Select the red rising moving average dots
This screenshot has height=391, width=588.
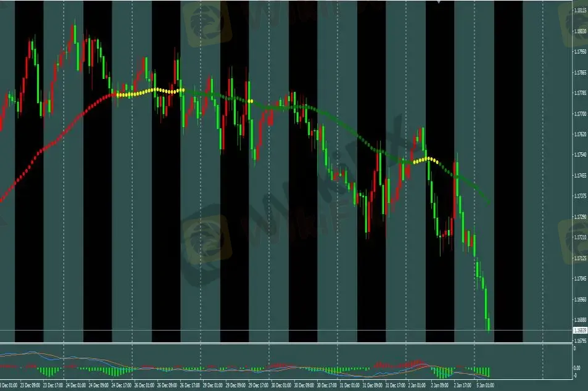[49, 145]
